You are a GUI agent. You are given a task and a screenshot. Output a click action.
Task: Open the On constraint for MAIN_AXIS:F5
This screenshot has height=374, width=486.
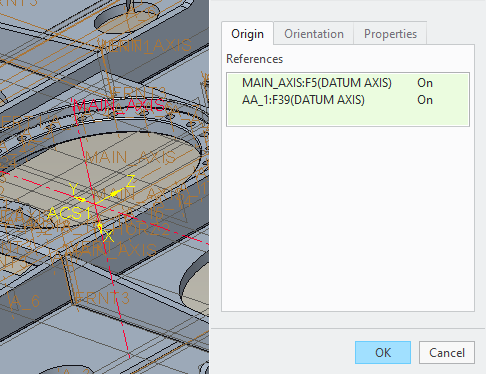(425, 83)
